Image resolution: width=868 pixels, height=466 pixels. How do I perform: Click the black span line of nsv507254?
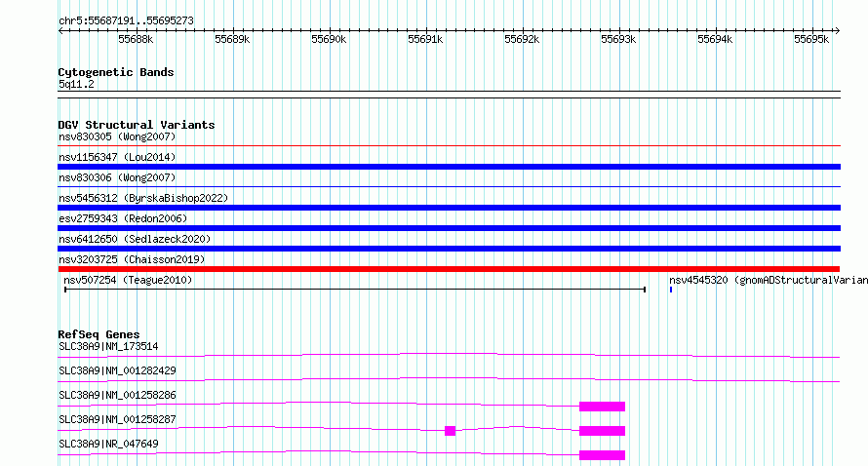[x=355, y=290]
